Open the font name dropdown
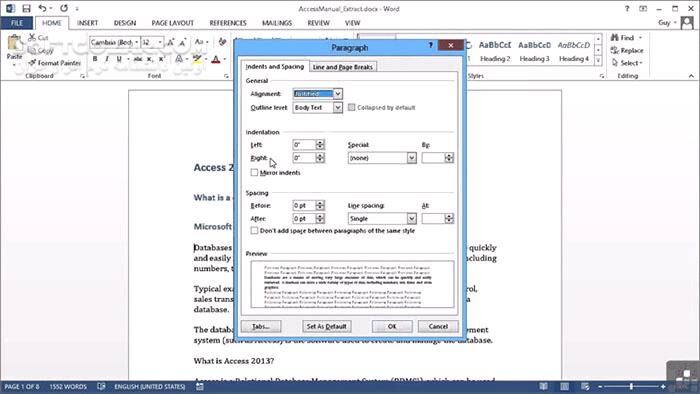Viewport: 700px width, 394px height. (137, 42)
